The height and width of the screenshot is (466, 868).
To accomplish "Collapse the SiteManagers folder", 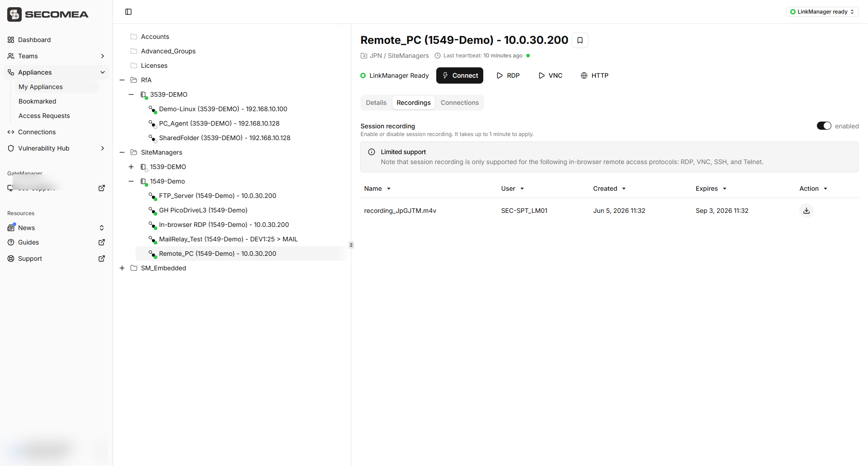I will pos(122,152).
